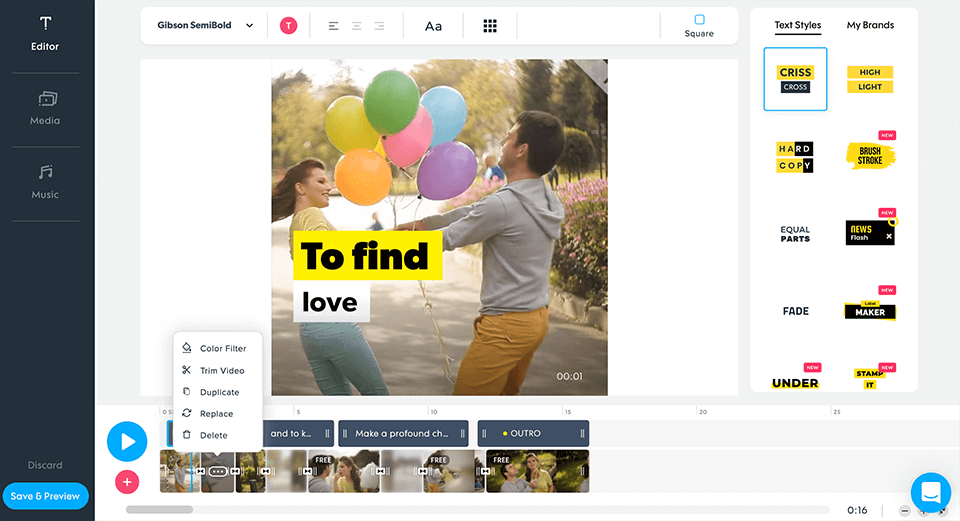
Task: Pick the Label Maker text style
Action: pyautogui.click(x=870, y=310)
